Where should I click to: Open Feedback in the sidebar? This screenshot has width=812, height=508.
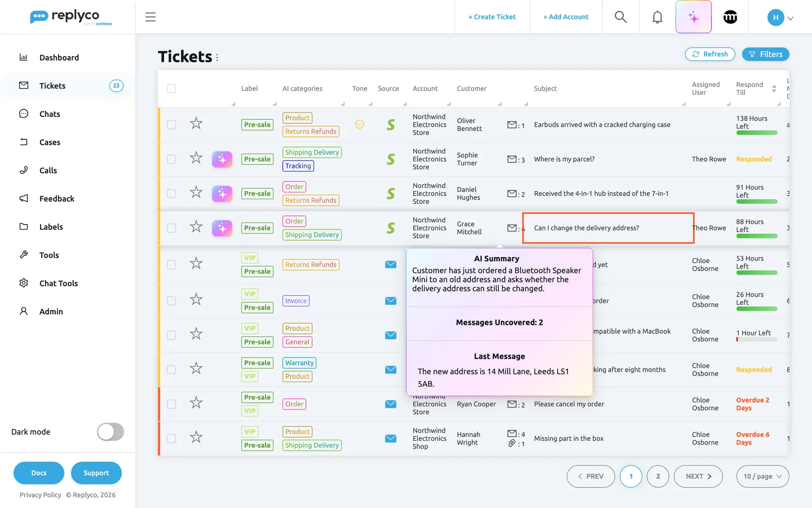click(x=57, y=199)
